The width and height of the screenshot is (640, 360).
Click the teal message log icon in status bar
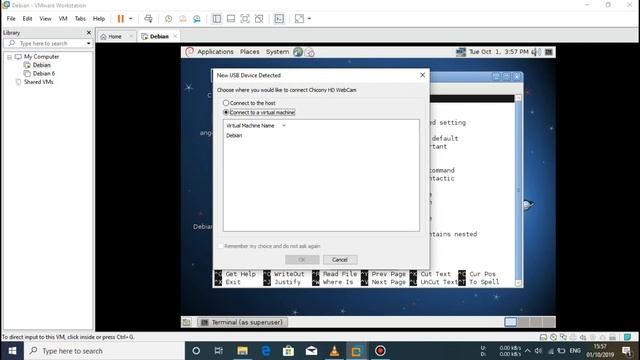coord(627,337)
